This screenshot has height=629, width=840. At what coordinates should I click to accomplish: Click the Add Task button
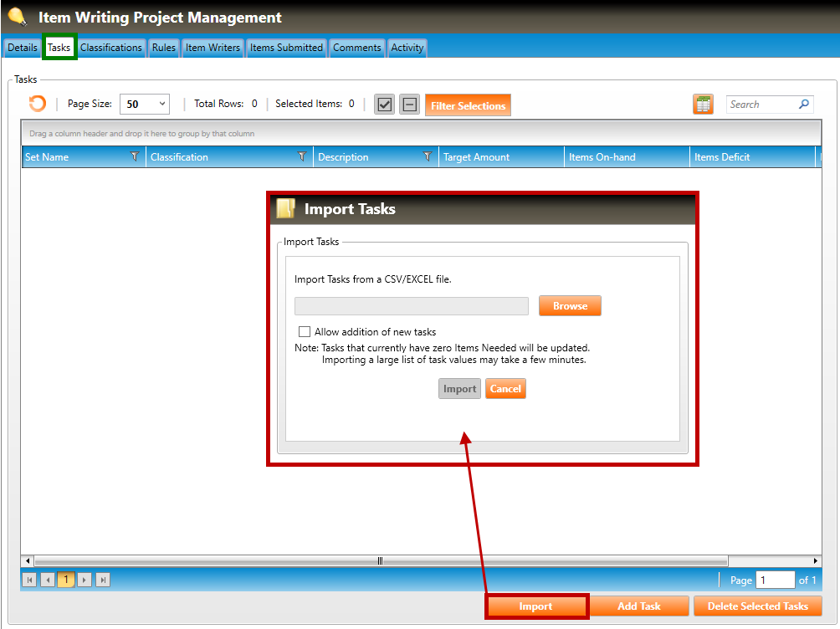click(x=639, y=606)
